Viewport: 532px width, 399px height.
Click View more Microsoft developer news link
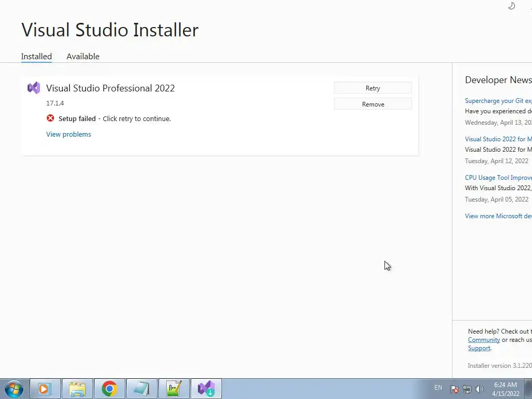pyautogui.click(x=498, y=216)
